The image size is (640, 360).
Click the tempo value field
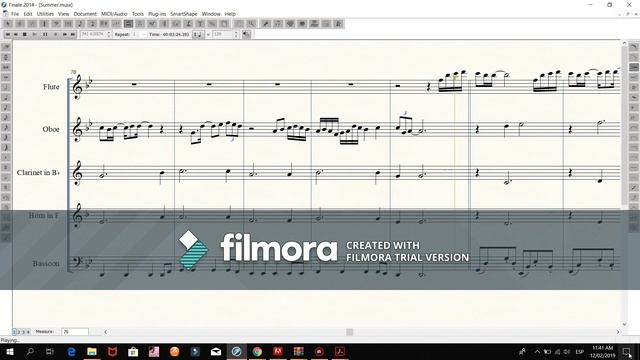point(223,34)
